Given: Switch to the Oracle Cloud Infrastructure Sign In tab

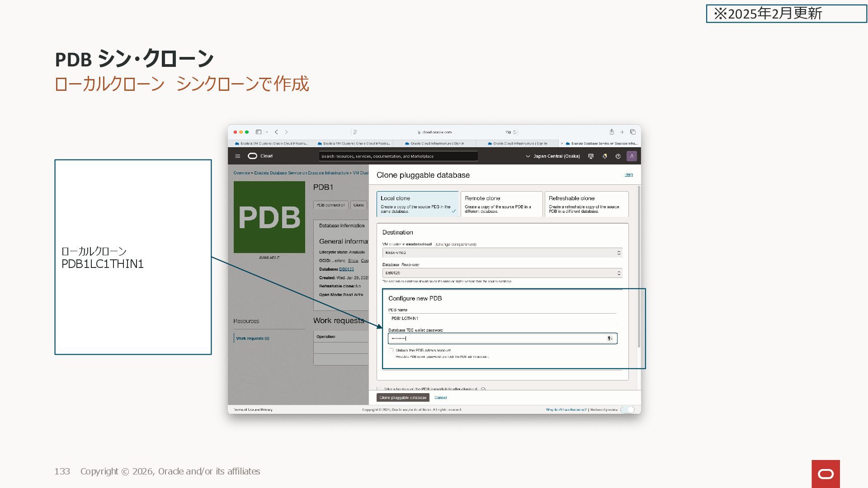Looking at the screenshot, I should [x=434, y=144].
